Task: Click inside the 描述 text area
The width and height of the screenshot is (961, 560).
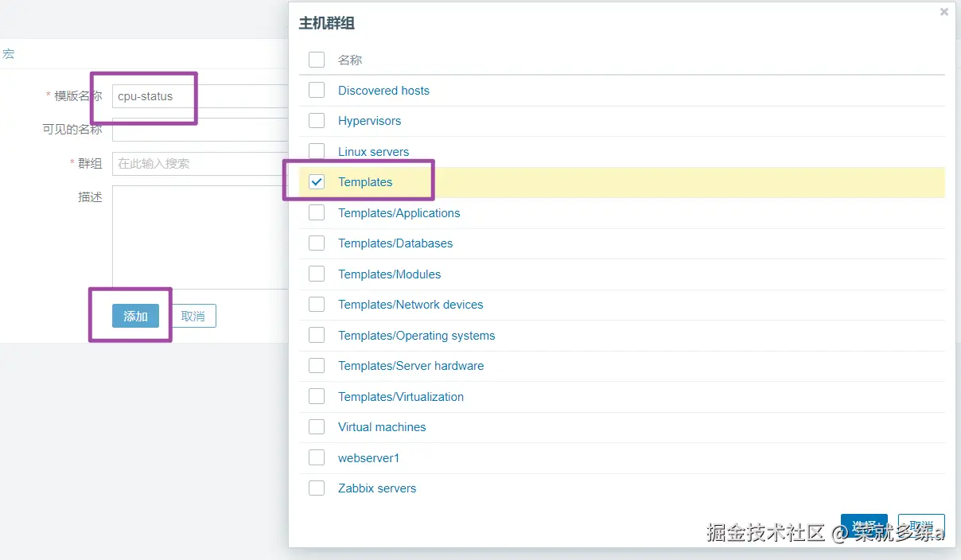Action: [x=199, y=237]
